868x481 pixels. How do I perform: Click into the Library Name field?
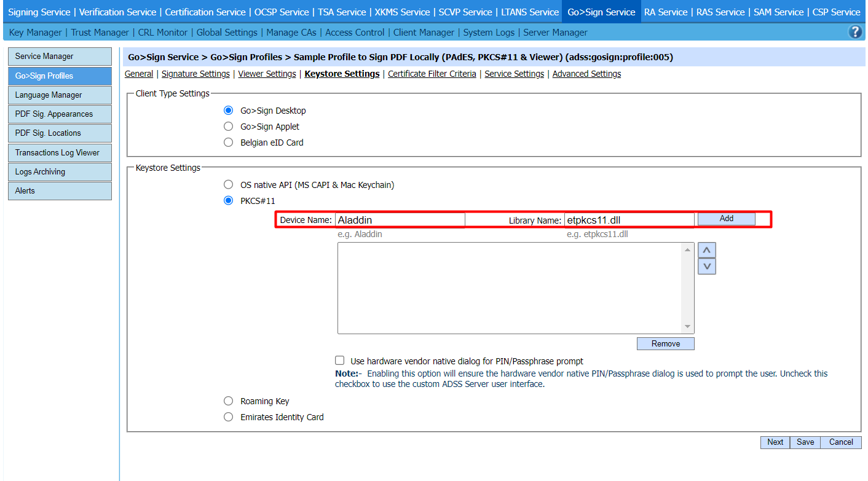tap(629, 220)
